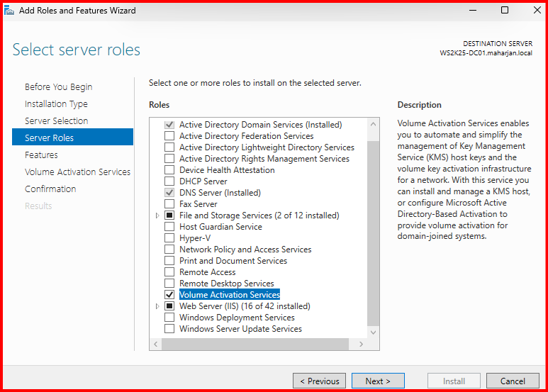Image resolution: width=548 pixels, height=392 pixels.
Task: Select the Remote Desktop Services checkbox
Action: click(169, 284)
